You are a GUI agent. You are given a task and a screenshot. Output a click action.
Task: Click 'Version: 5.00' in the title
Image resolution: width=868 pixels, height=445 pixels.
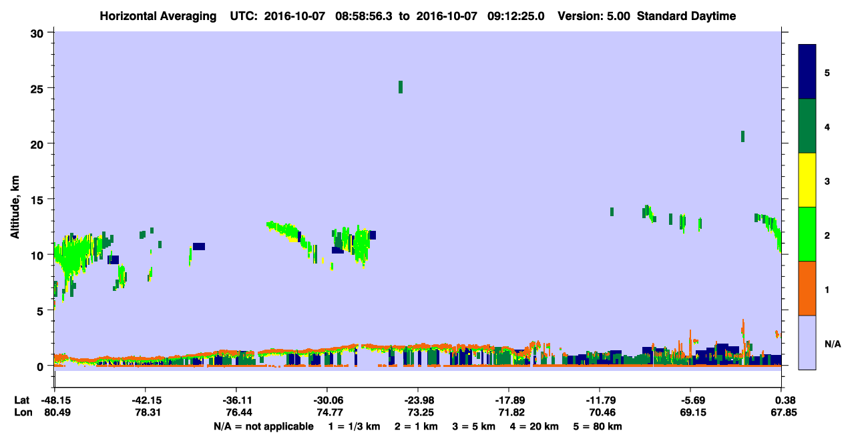point(594,16)
